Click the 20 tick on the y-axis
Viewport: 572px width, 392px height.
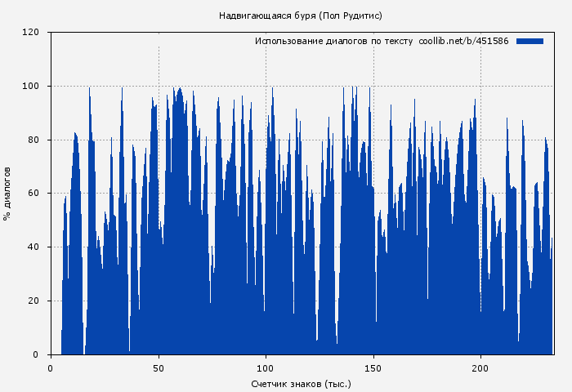(x=34, y=301)
